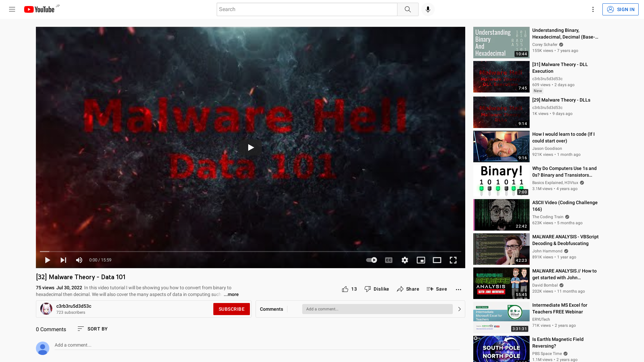Open the SORT BY comments dropdown

[92, 329]
